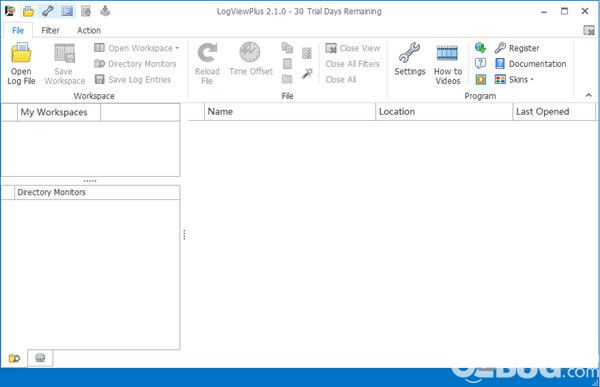Click the Time Offset clock icon

250,52
